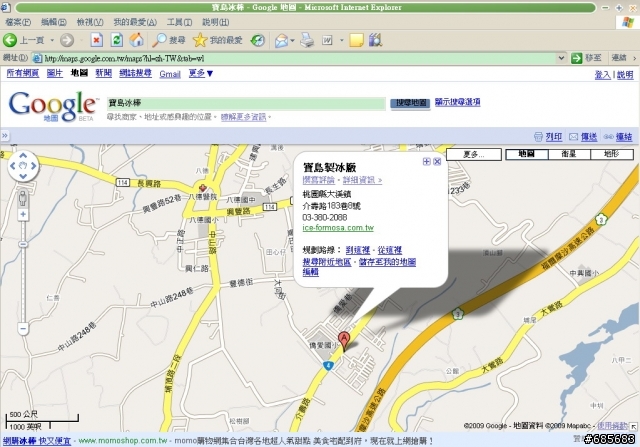Screen dimensions: 640x447
Task: Click the 傳送 send link
Action: (589, 137)
